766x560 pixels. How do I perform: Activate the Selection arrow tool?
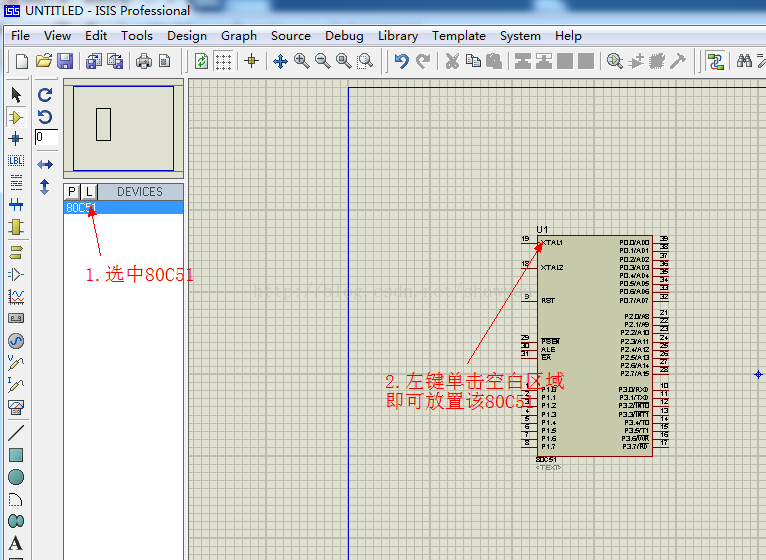point(16,95)
